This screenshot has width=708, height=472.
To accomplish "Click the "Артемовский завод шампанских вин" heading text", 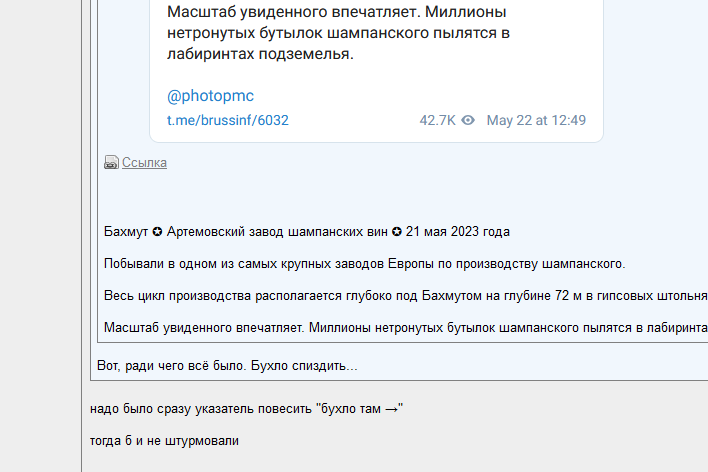I will pos(277,232).
